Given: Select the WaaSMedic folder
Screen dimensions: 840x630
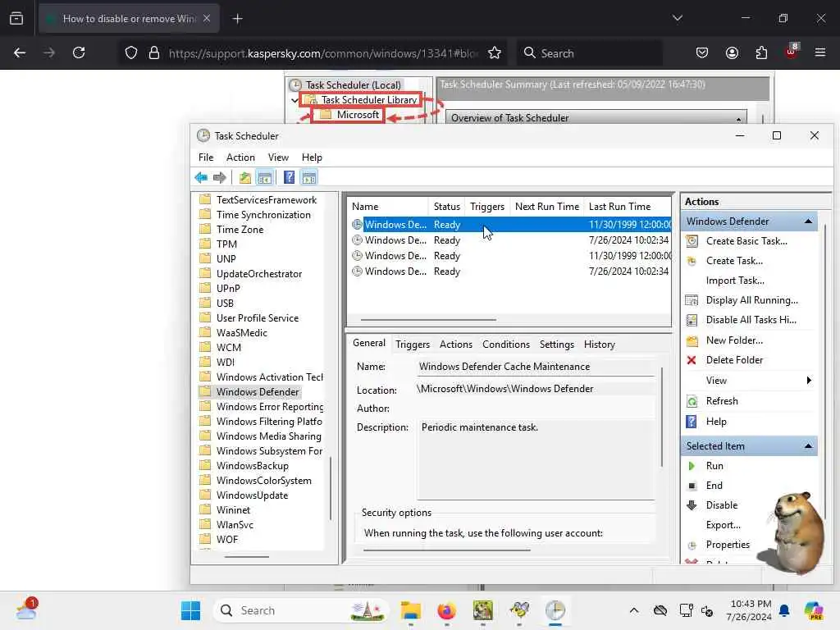Looking at the screenshot, I should click(242, 333).
